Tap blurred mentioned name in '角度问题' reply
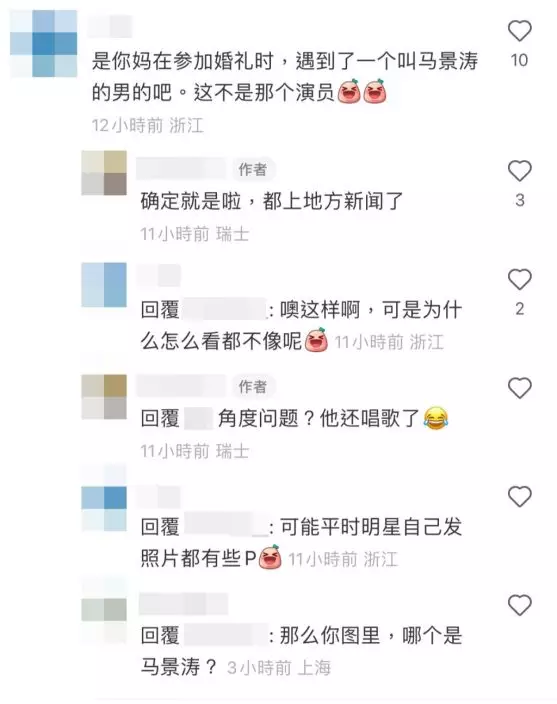This screenshot has width=557, height=704. (198, 418)
